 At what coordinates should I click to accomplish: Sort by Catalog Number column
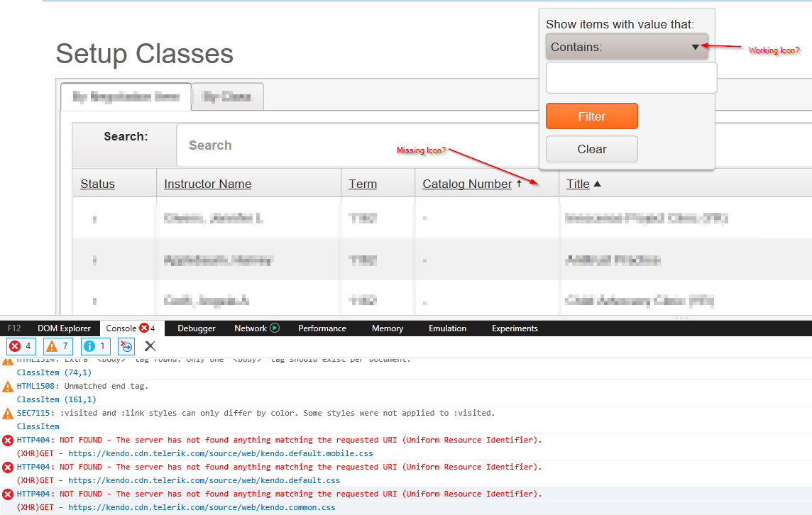(x=467, y=184)
